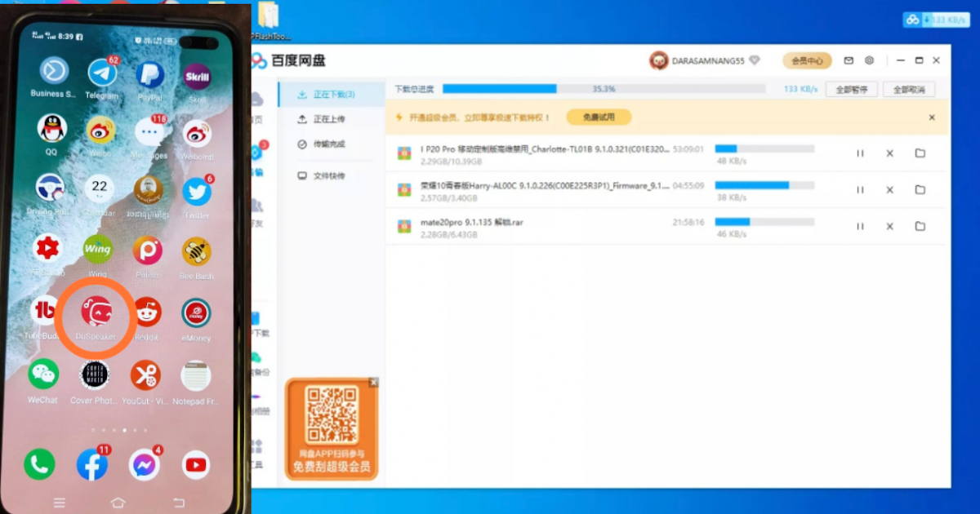This screenshot has width=980, height=514.
Task: Pause the mate20pro 9.1.135 rar download
Action: point(860,226)
